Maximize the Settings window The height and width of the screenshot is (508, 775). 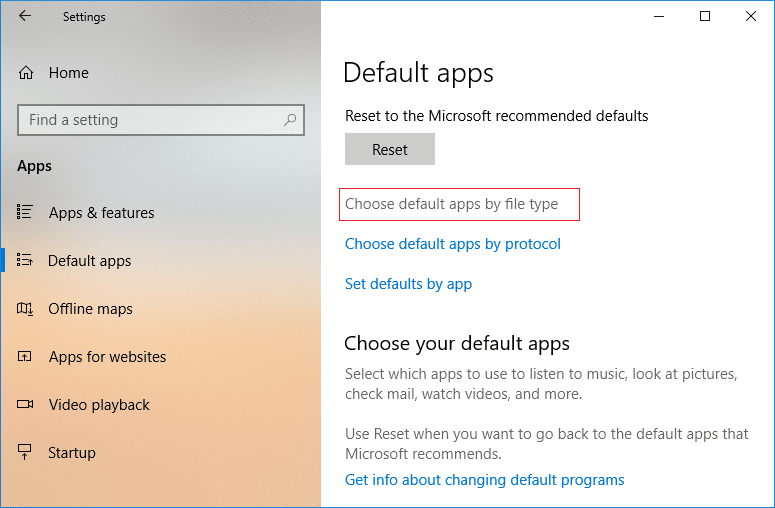pos(705,16)
